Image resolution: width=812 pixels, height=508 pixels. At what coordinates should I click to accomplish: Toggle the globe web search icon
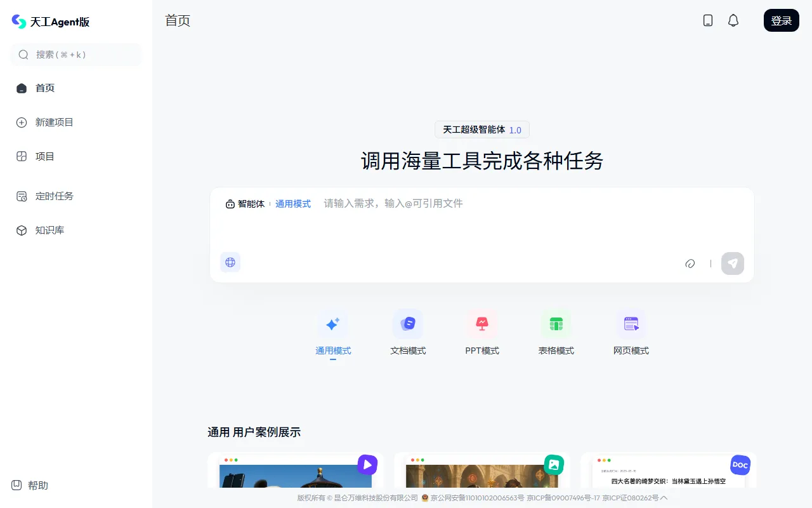click(x=230, y=262)
